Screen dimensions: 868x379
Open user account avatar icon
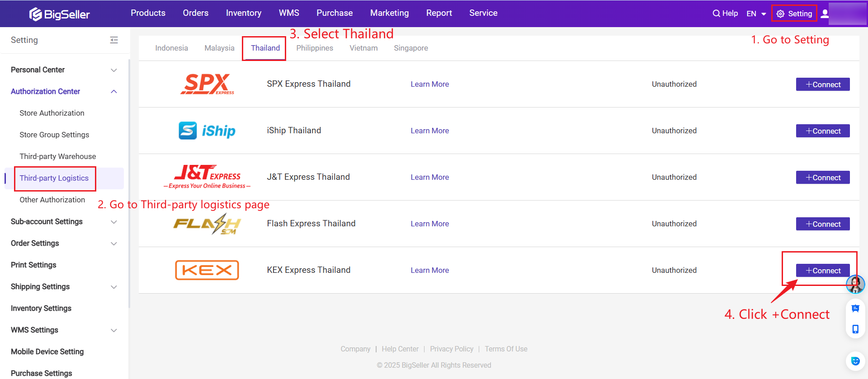[x=825, y=14]
